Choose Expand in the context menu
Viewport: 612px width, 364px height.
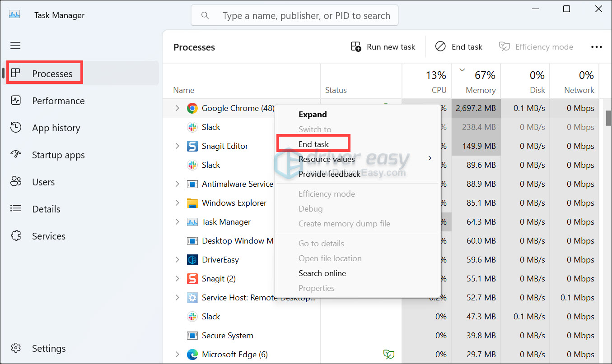click(x=357, y=115)
